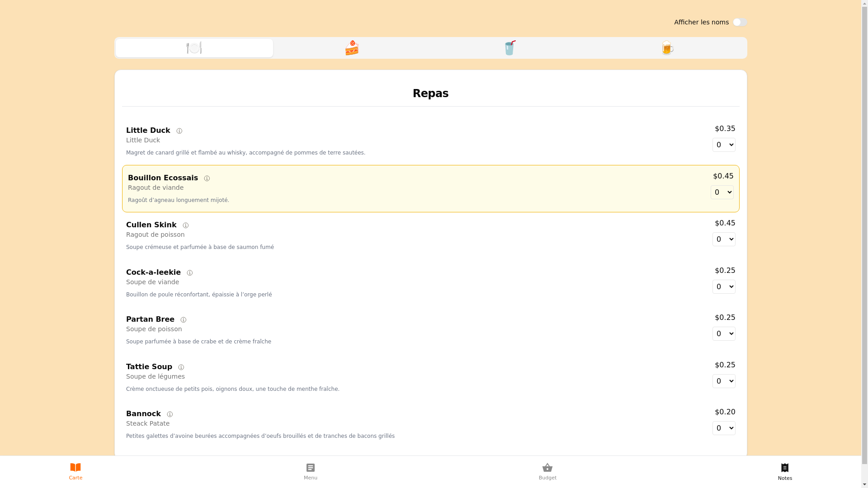Go to the Menu tab
Viewport: 868px width, 488px height.
click(311, 472)
